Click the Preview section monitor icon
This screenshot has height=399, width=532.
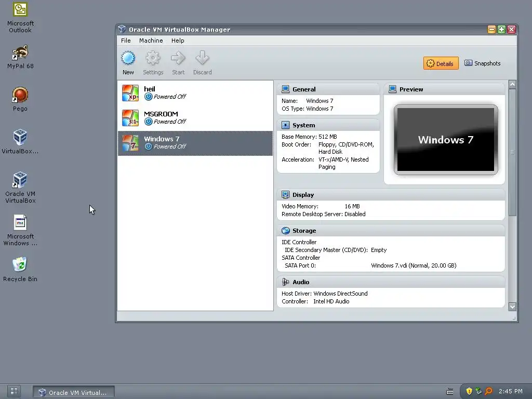tap(393, 89)
